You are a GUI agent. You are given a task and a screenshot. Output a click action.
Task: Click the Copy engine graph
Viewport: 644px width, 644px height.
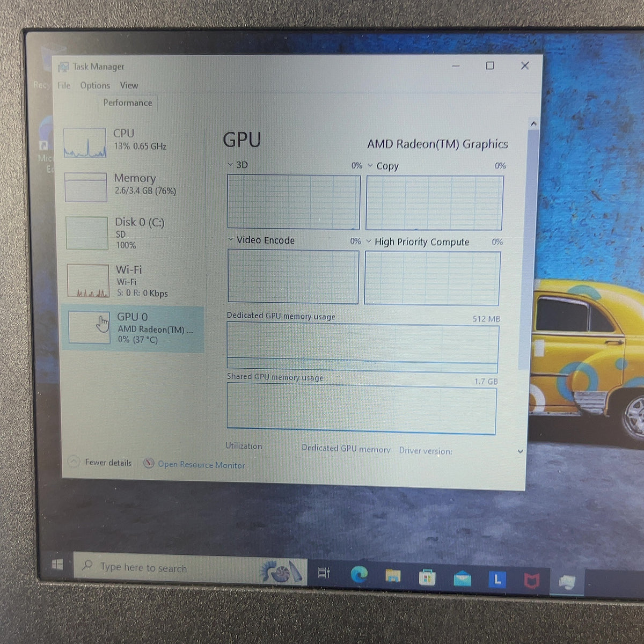coord(435,203)
